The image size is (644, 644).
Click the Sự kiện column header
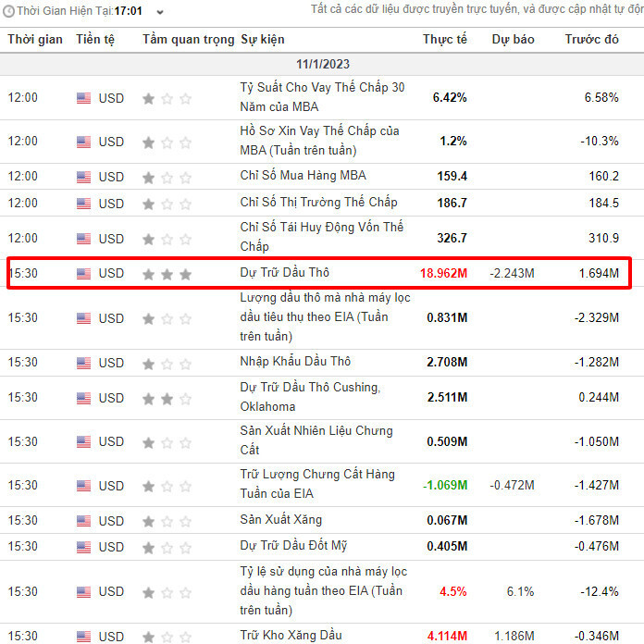coord(263,40)
